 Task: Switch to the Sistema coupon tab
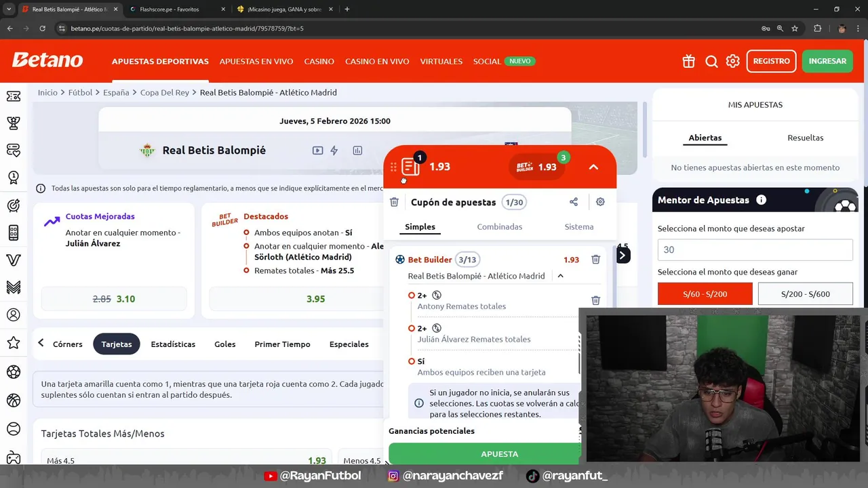pos(579,227)
